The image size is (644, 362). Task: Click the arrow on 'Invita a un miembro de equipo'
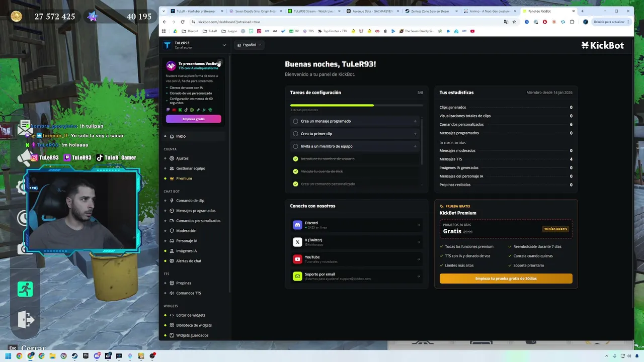pos(415,146)
